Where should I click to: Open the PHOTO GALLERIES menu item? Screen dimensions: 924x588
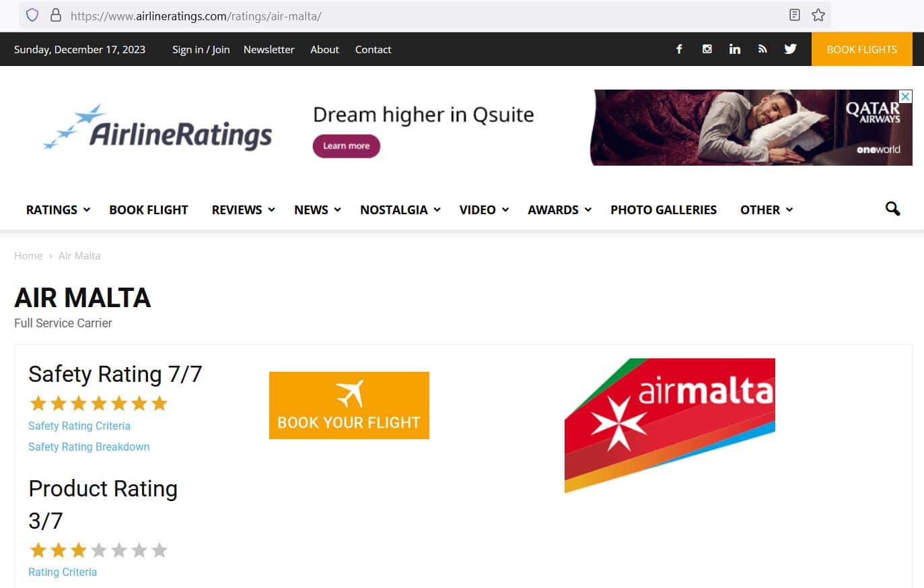pos(664,209)
